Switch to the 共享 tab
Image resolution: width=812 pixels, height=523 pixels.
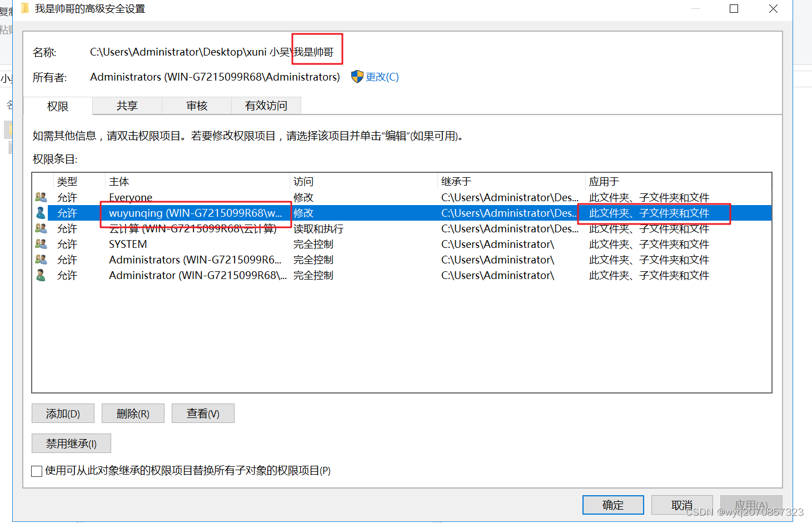(127, 106)
